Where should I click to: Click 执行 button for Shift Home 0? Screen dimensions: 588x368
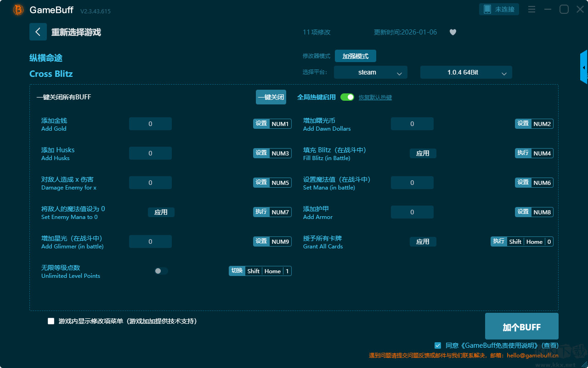point(499,241)
